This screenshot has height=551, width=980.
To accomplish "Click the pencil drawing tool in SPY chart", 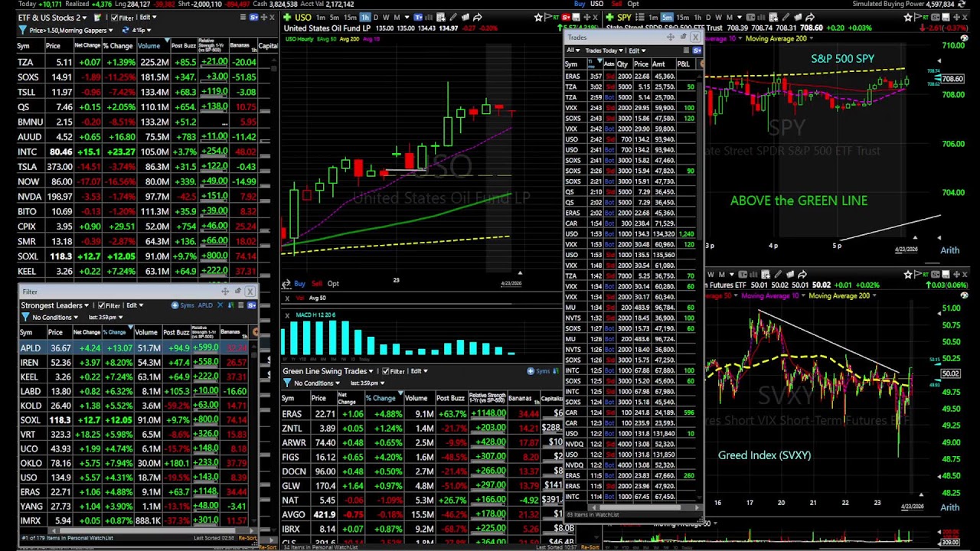I will pyautogui.click(x=786, y=18).
